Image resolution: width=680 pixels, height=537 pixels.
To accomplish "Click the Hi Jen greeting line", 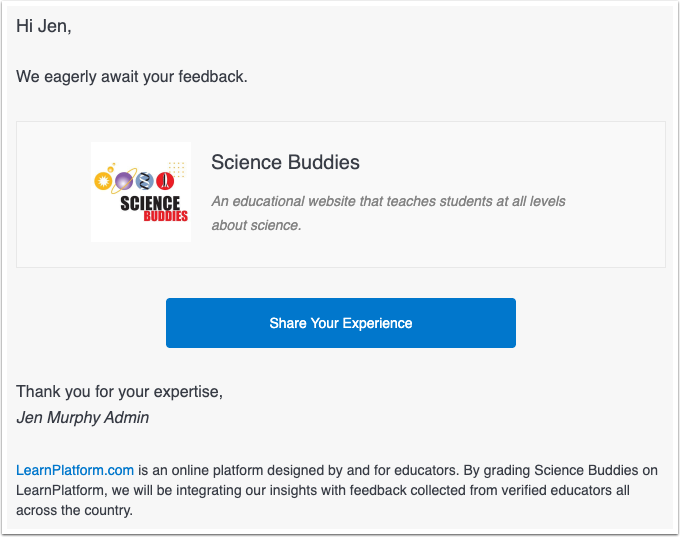I will (44, 26).
